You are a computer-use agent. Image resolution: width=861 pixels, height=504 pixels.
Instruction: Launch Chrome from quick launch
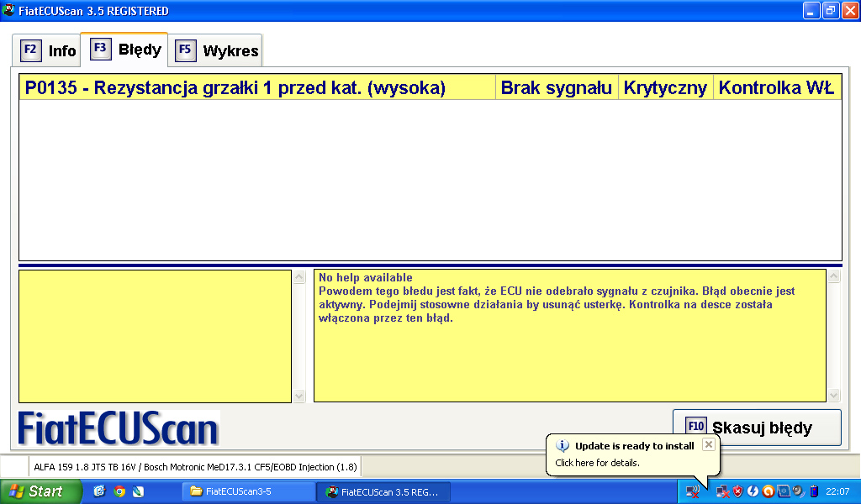tap(119, 491)
